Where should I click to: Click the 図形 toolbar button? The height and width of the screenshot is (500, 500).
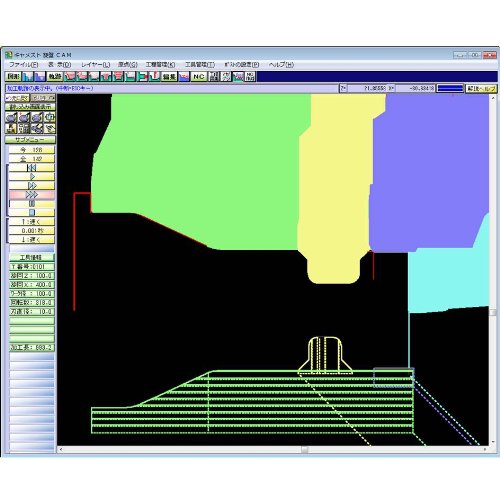coord(13,76)
